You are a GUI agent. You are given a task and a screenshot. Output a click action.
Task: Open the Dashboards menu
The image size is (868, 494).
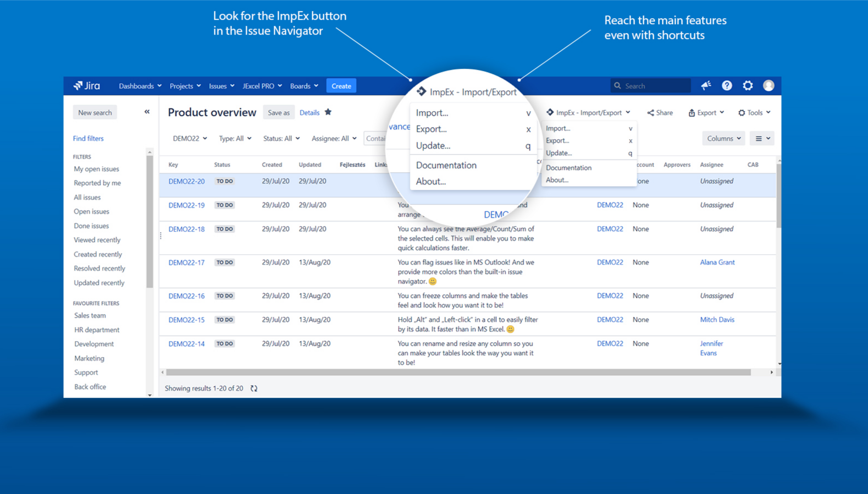140,86
